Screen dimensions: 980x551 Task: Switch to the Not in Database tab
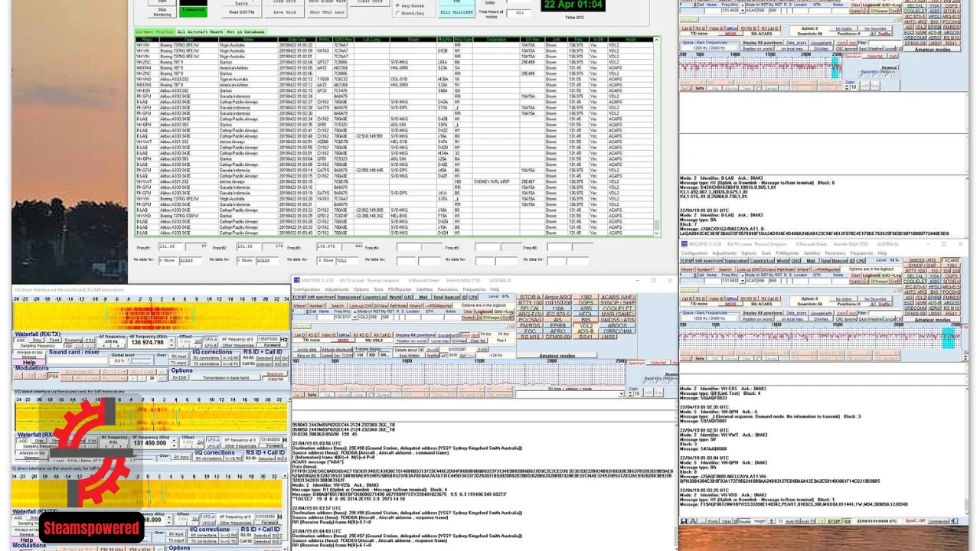245,32
